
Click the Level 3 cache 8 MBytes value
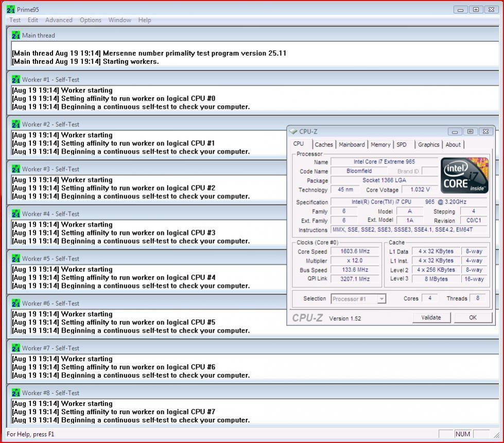coord(436,279)
